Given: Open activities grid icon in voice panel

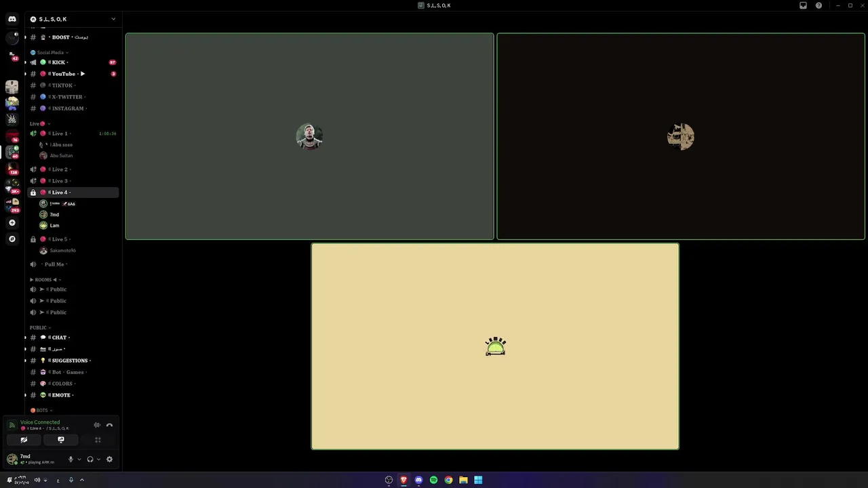Looking at the screenshot, I should point(98,440).
